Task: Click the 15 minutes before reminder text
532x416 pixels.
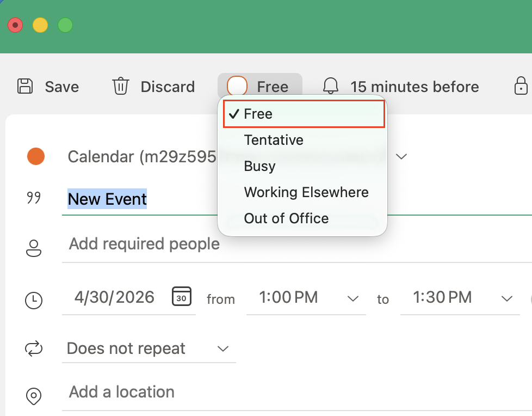Action: [415, 87]
